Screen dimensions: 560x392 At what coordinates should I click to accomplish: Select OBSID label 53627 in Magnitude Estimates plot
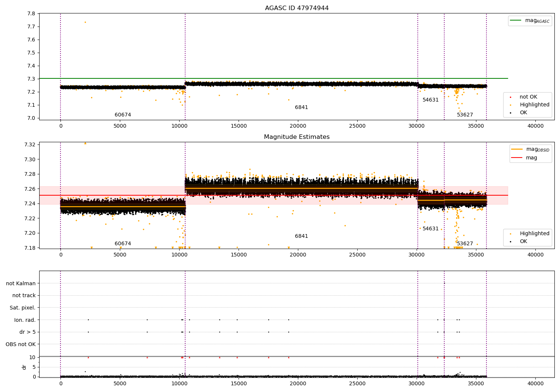coord(465,244)
